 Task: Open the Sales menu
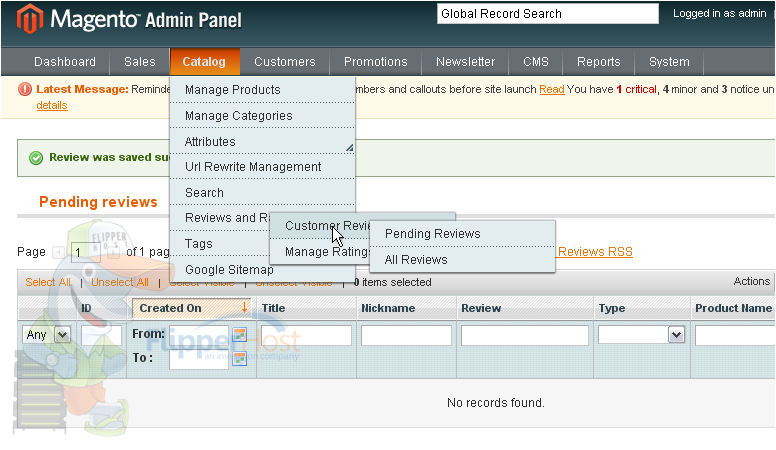(140, 62)
